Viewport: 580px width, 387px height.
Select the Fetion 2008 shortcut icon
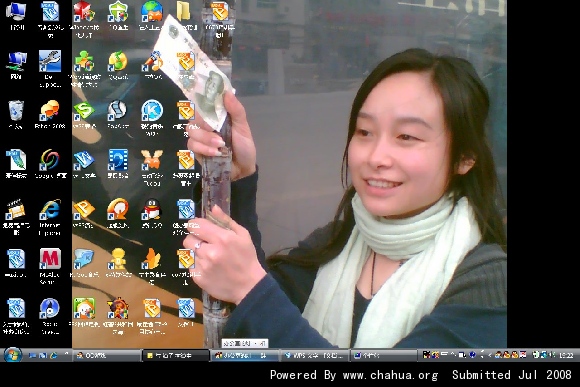click(x=50, y=115)
